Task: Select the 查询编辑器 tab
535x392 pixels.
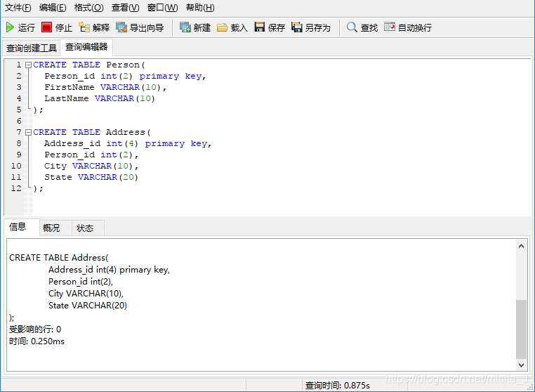Action: coord(86,47)
